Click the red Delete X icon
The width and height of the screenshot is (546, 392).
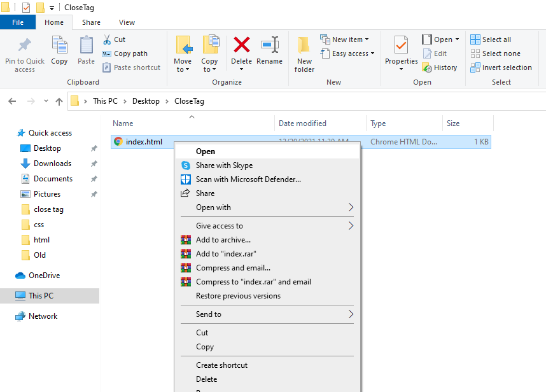(x=242, y=45)
